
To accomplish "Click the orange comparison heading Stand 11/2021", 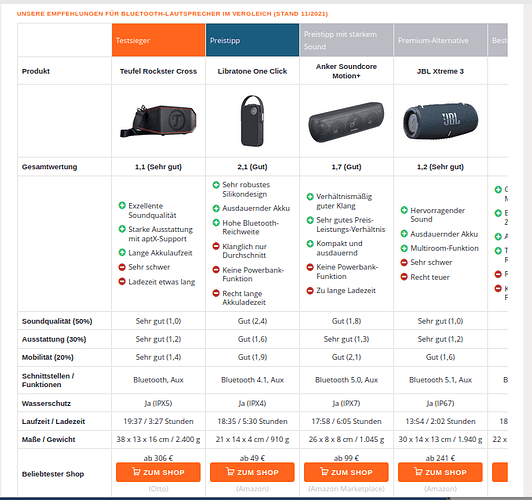I will pyautogui.click(x=172, y=14).
